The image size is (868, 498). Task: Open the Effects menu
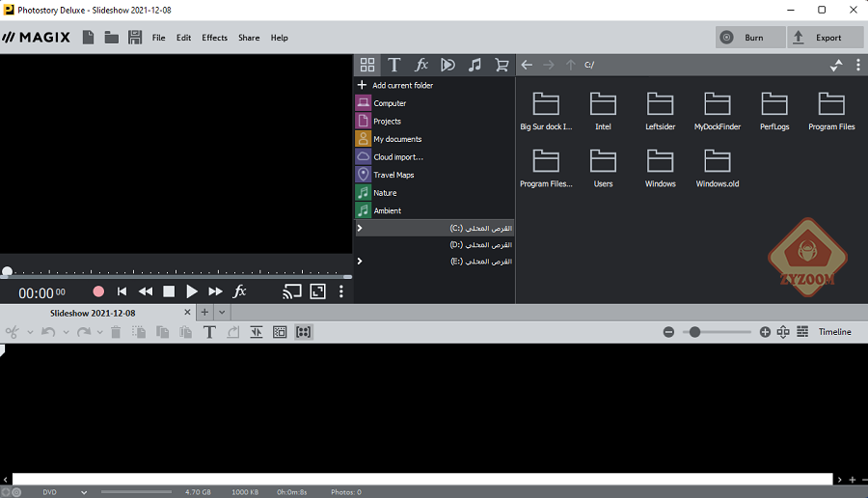(x=214, y=38)
